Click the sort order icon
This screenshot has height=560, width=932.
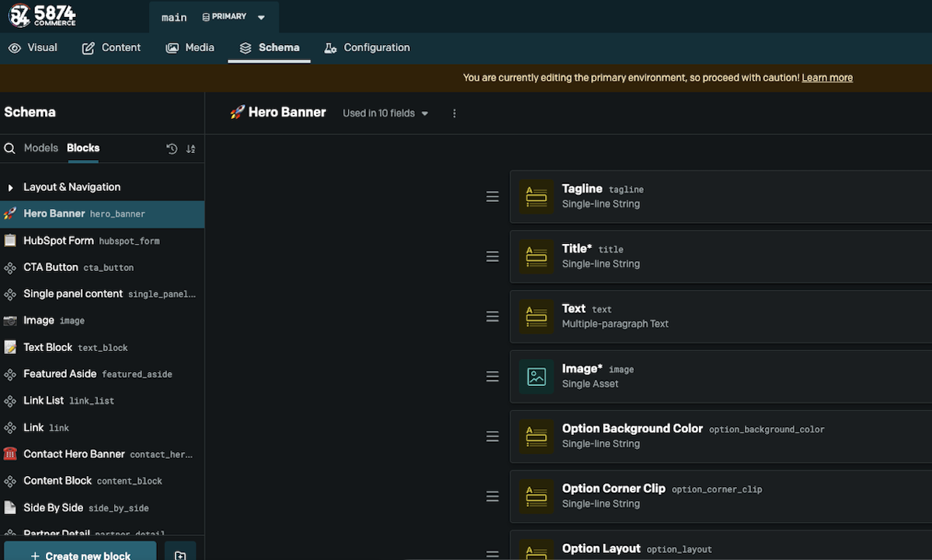(190, 148)
